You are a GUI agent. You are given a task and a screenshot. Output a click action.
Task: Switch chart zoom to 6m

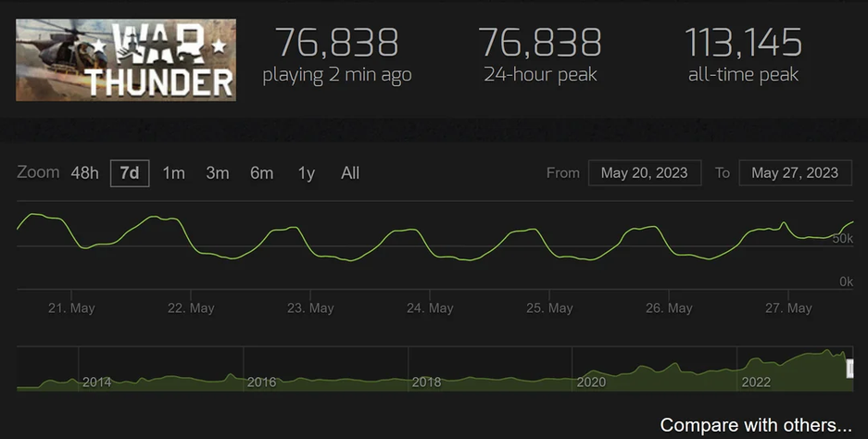click(x=262, y=173)
